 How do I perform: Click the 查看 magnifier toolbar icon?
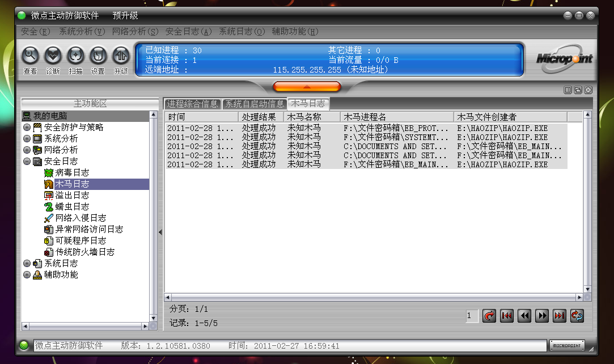click(30, 56)
